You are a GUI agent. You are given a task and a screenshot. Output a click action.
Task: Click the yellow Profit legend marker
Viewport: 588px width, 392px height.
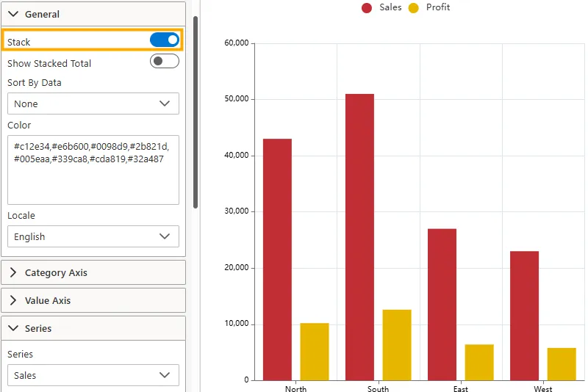click(414, 8)
